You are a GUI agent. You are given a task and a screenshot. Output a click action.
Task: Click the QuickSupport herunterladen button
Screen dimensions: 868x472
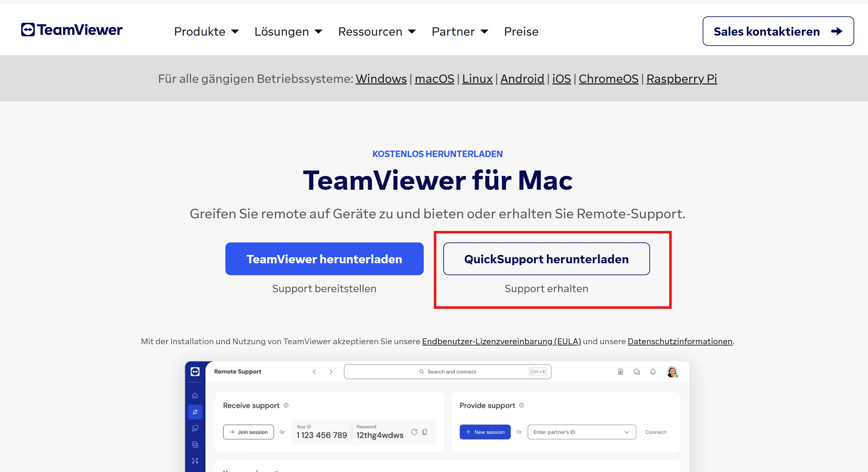pyautogui.click(x=546, y=259)
